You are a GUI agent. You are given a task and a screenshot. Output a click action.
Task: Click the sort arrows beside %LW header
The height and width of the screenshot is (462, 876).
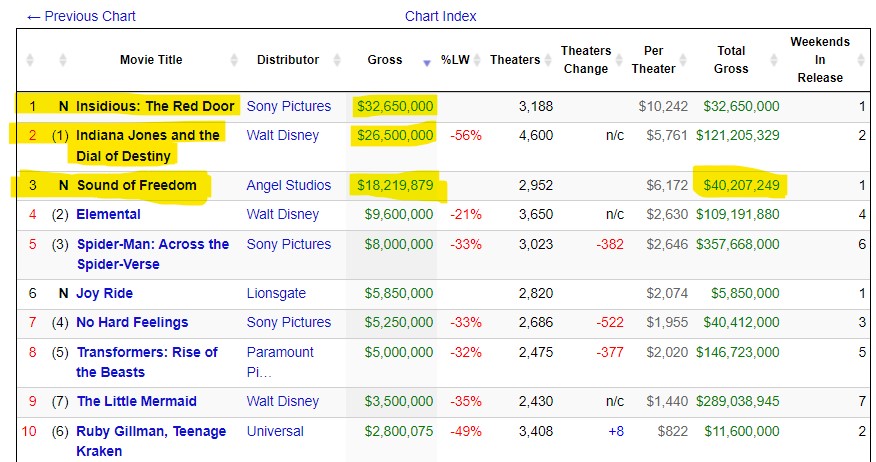point(474,60)
